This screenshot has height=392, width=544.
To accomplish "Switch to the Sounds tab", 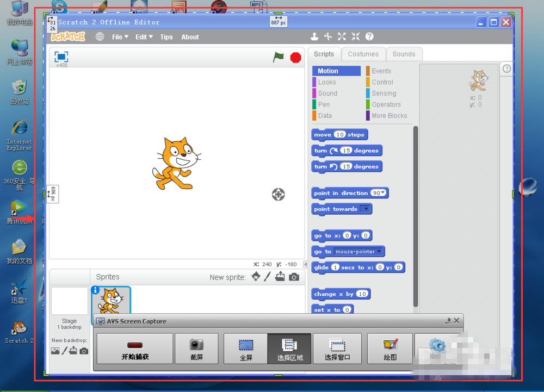I will pos(404,54).
